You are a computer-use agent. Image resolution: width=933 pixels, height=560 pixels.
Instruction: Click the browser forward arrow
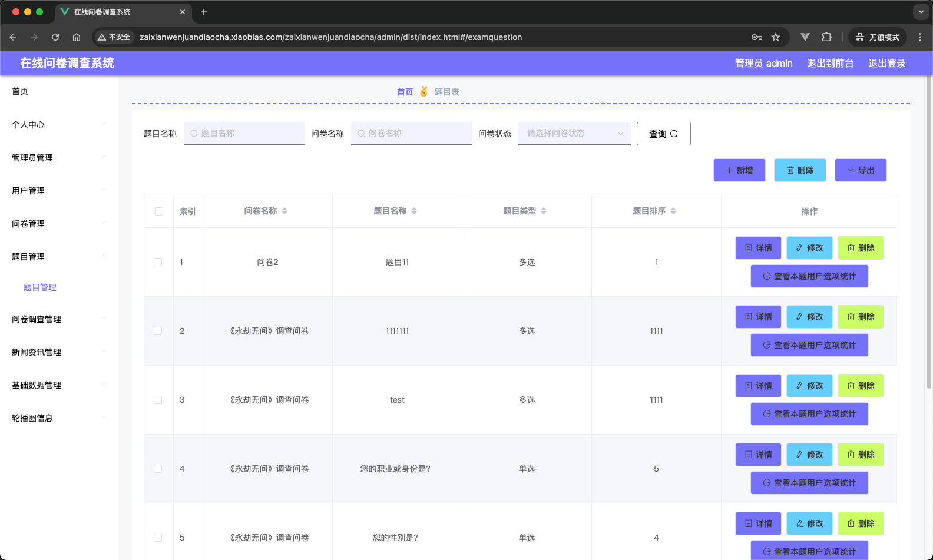[x=34, y=37]
